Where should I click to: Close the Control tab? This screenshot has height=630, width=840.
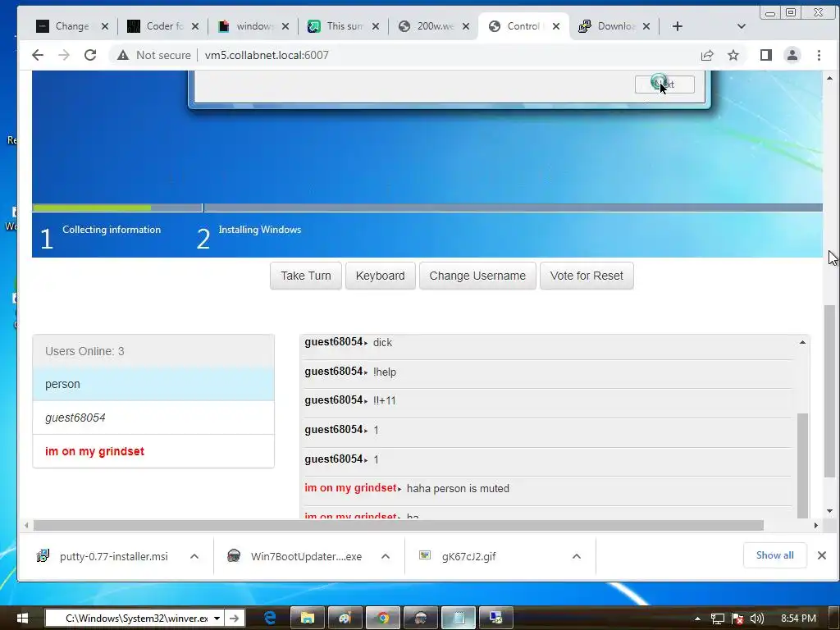[556, 26]
